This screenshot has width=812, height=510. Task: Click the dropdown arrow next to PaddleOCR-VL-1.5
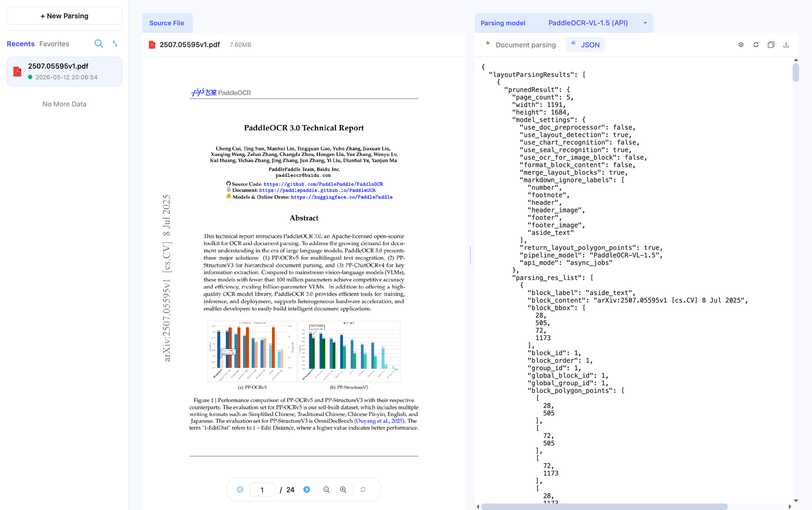[645, 23]
